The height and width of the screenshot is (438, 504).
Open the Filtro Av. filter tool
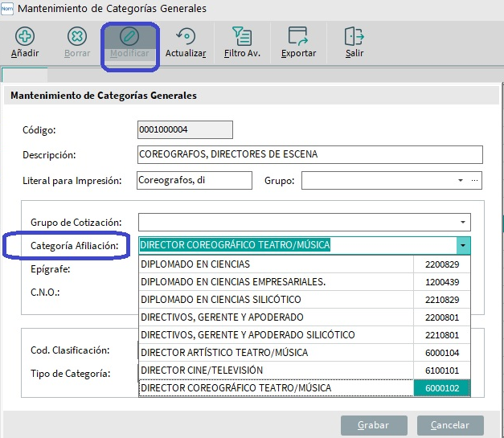coord(241,36)
